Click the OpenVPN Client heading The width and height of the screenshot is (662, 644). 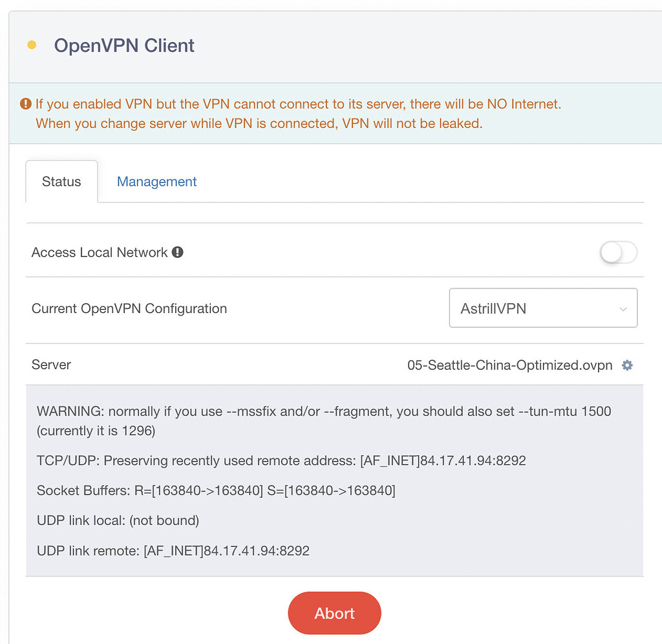click(x=124, y=46)
